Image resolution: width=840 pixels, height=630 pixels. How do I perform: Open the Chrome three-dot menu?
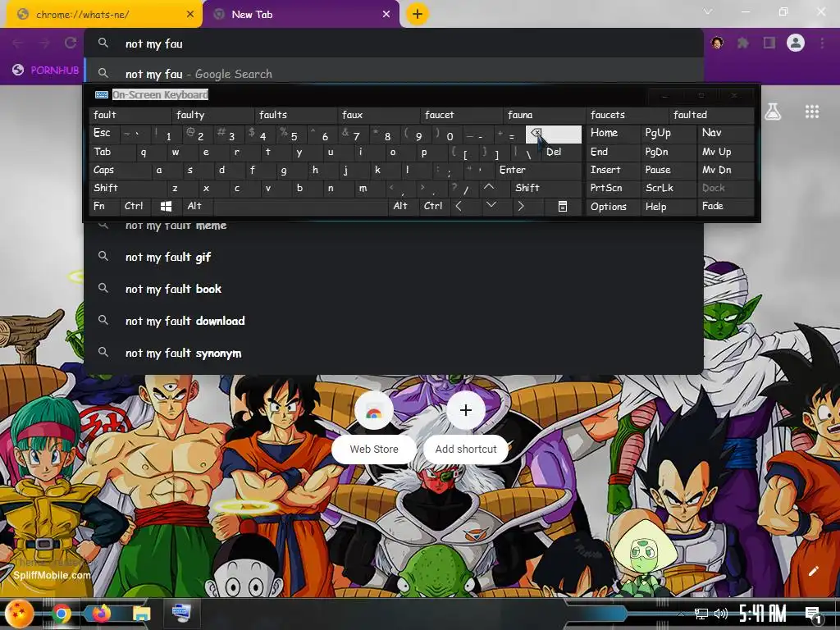point(822,43)
